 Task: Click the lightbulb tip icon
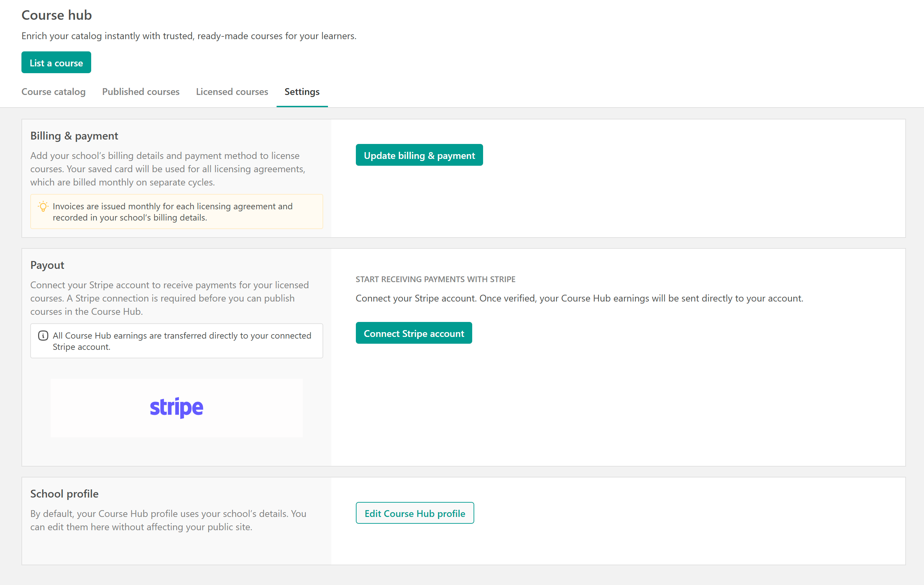pyautogui.click(x=43, y=207)
